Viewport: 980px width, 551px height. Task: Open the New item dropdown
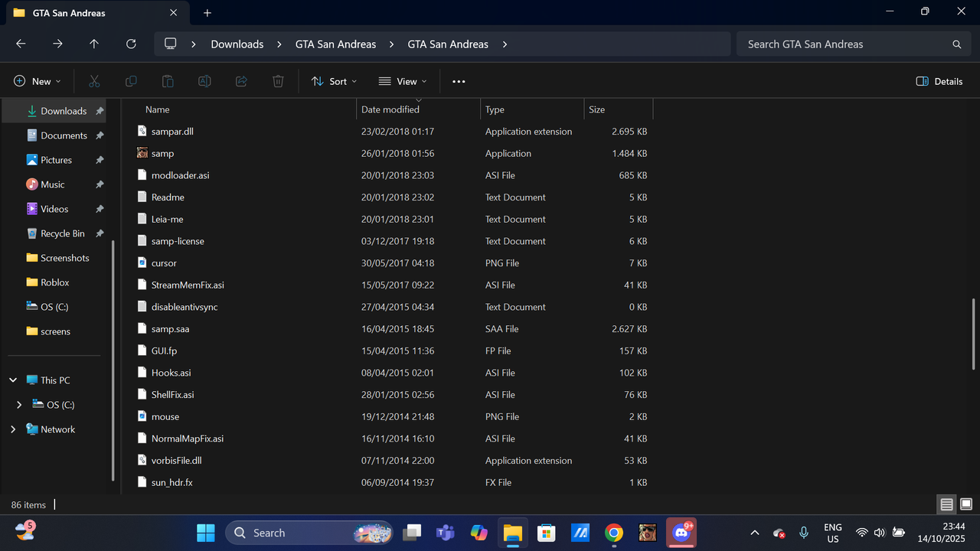(38, 81)
